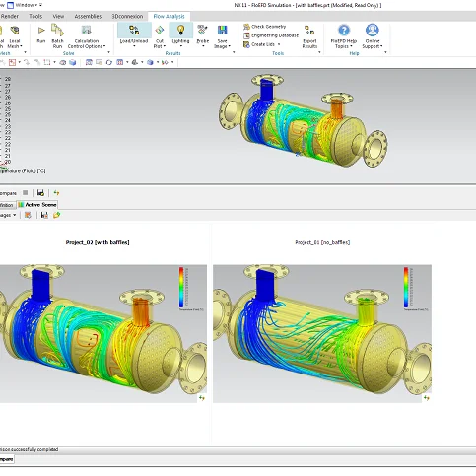Viewport: 476px width, 476px height.
Task: Open Online Support
Action: (373, 36)
